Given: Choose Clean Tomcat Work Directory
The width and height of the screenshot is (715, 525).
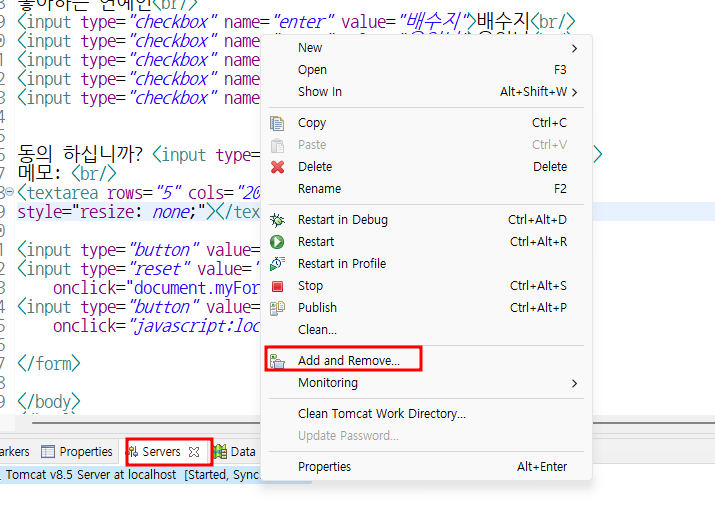Looking at the screenshot, I should pyautogui.click(x=381, y=414).
